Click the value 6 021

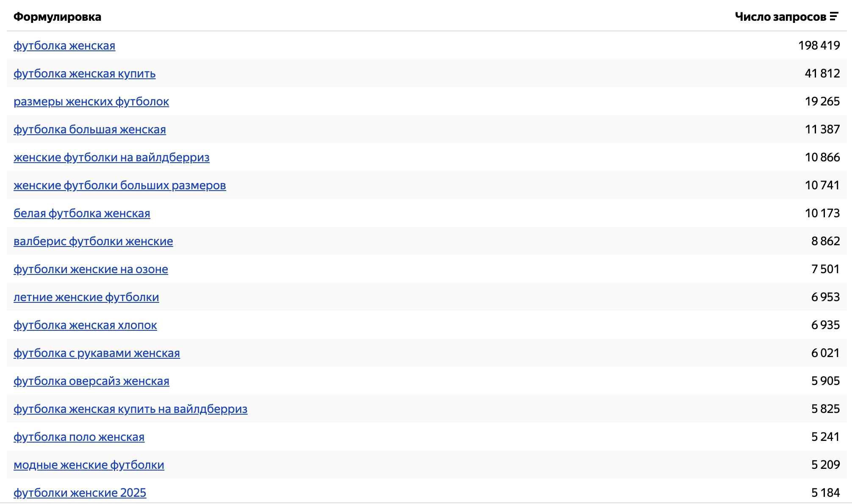(826, 353)
